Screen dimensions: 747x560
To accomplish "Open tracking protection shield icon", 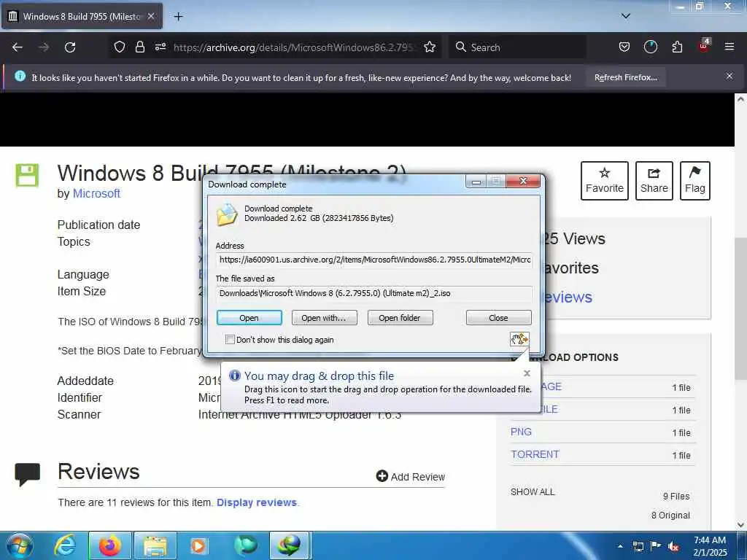I will pyautogui.click(x=120, y=47).
